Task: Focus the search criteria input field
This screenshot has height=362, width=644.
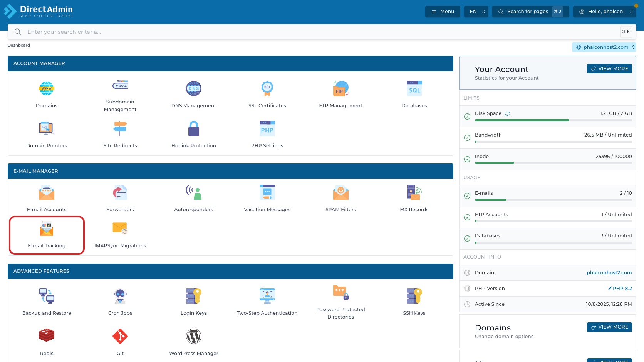Action: point(322,32)
